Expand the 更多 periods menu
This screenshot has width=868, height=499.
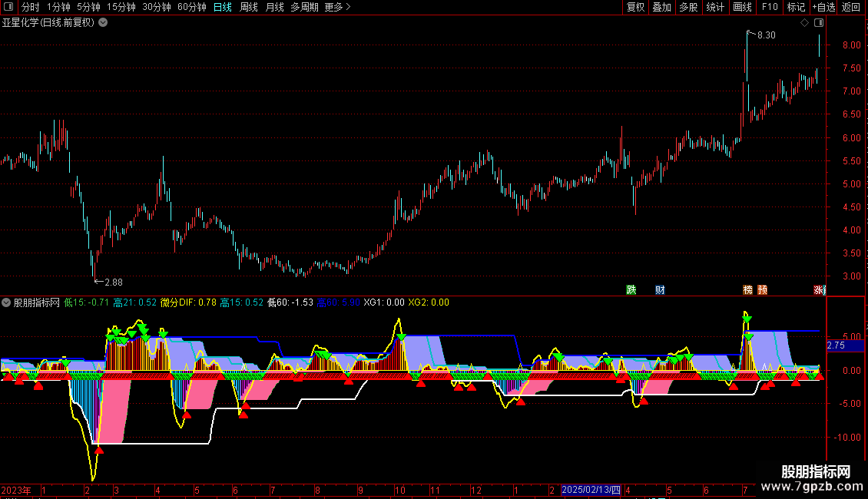pyautogui.click(x=338, y=7)
